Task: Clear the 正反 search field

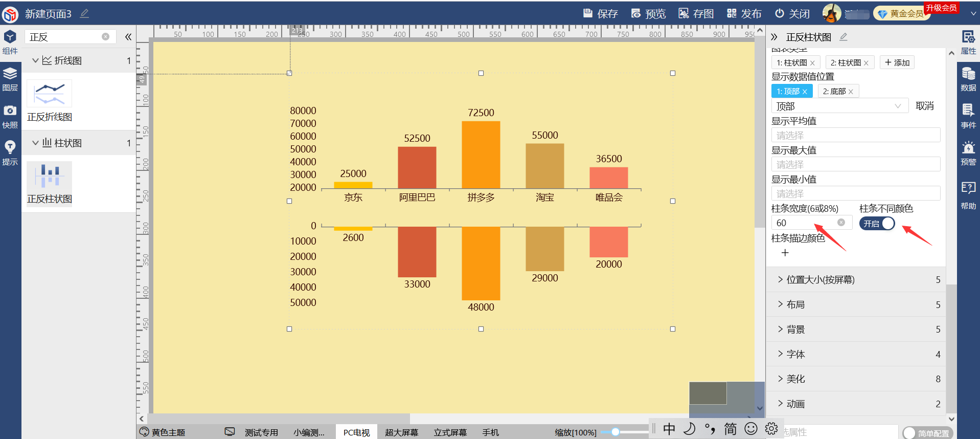Action: click(105, 37)
